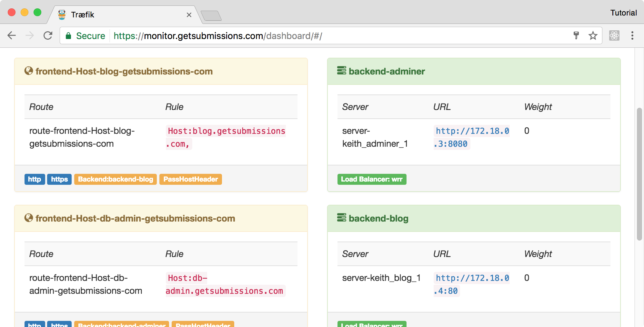644x327 pixels.
Task: Open the React DevTools extension icon
Action: (614, 35)
